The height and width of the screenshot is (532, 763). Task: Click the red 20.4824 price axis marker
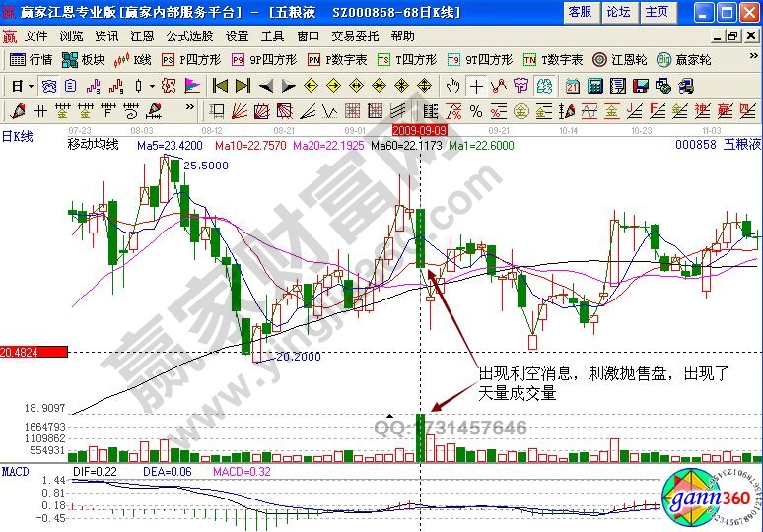click(33, 352)
